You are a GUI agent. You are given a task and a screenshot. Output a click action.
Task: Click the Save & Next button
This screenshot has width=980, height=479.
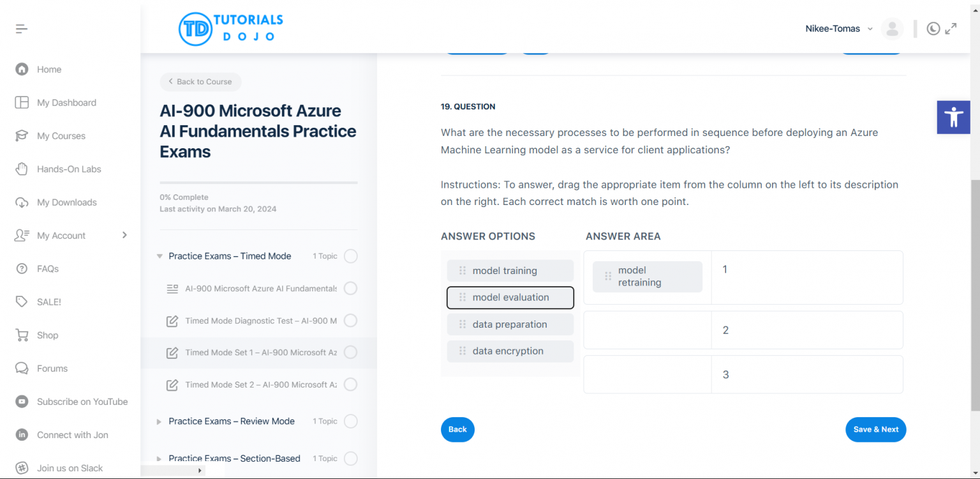pyautogui.click(x=875, y=429)
